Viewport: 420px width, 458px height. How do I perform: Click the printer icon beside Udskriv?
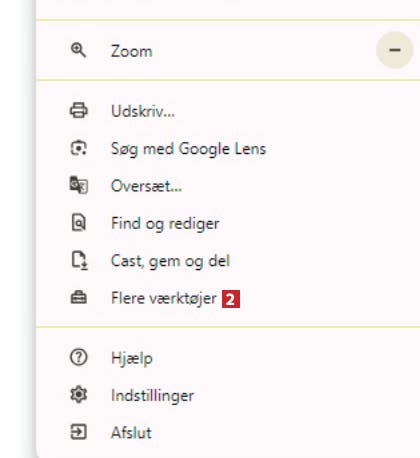tap(79, 111)
